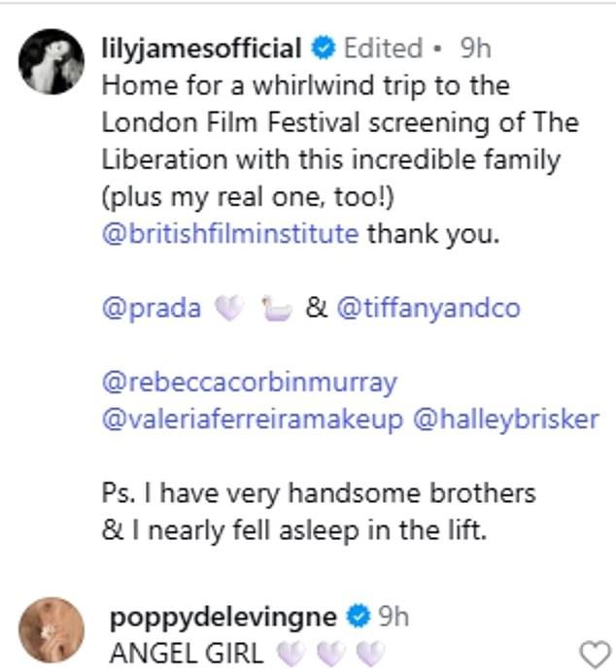Visit the @rebeccacorbinmurray profile link
Viewport: 616px width, 672px height.
[x=250, y=383]
